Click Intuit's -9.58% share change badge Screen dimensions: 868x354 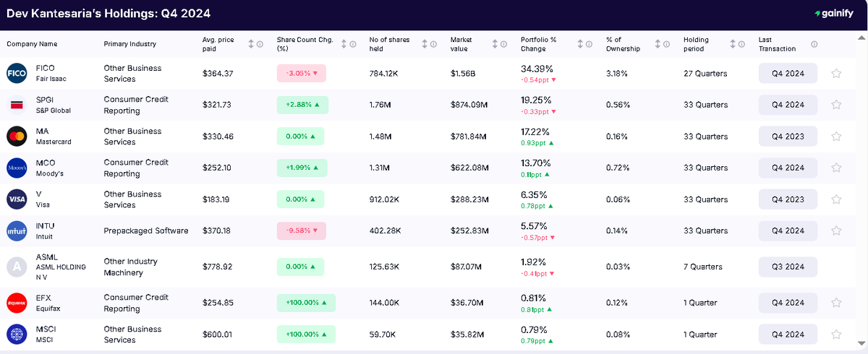coord(301,230)
